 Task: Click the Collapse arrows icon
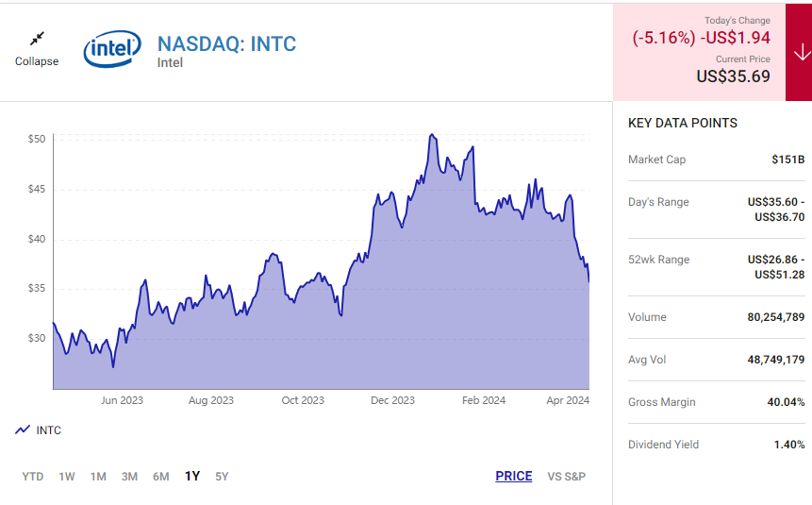click(37, 39)
